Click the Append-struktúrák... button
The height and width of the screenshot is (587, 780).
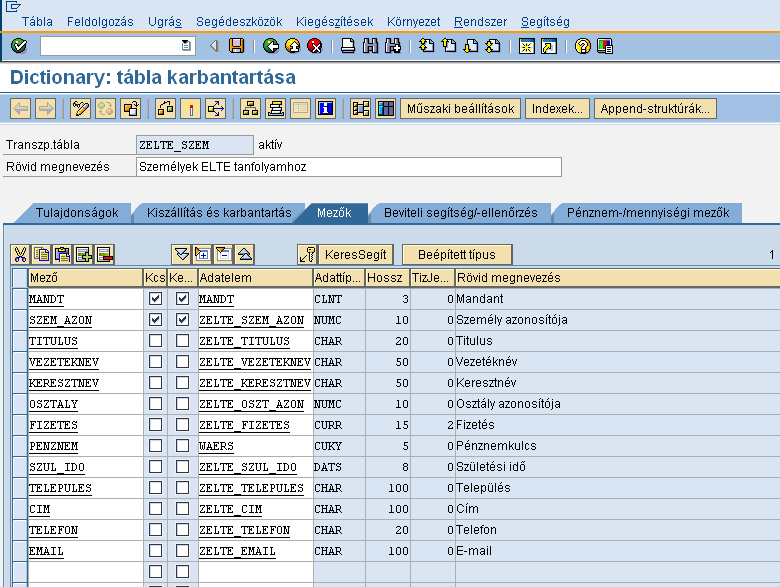click(655, 108)
